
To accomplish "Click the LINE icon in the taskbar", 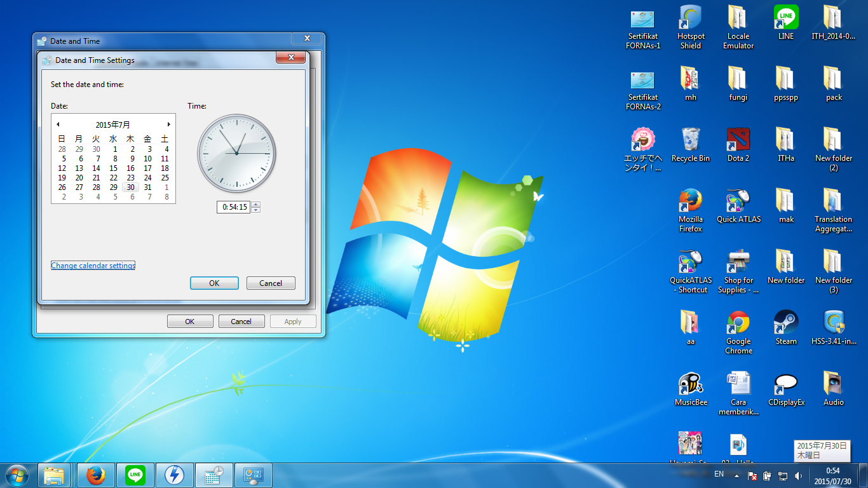I will coord(135,475).
